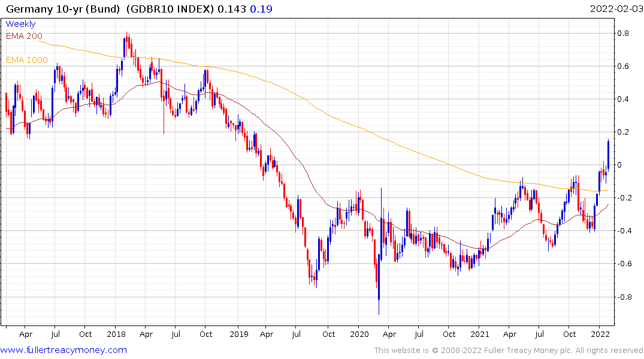Click the -0.6 y-axis label
Screen dimensions: 644x359
(x=625, y=263)
